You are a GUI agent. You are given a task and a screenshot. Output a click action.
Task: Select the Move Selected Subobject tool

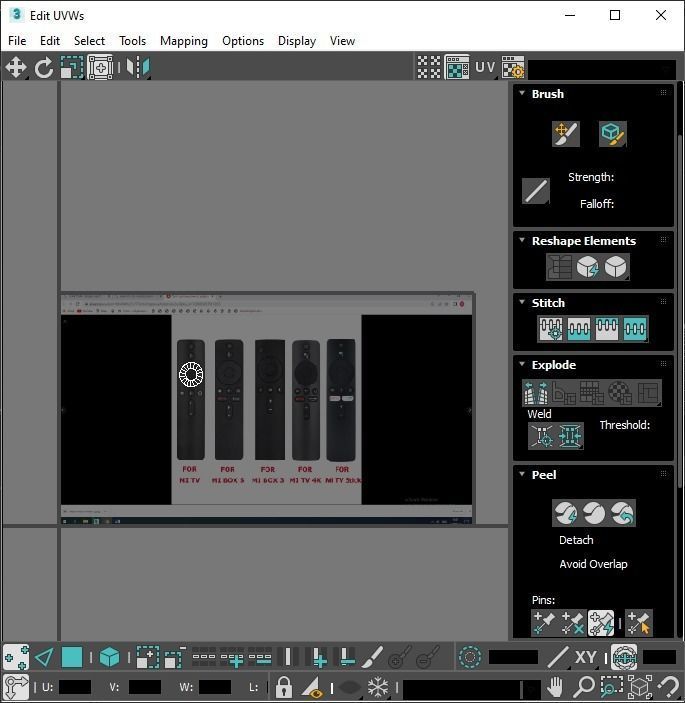[16, 68]
